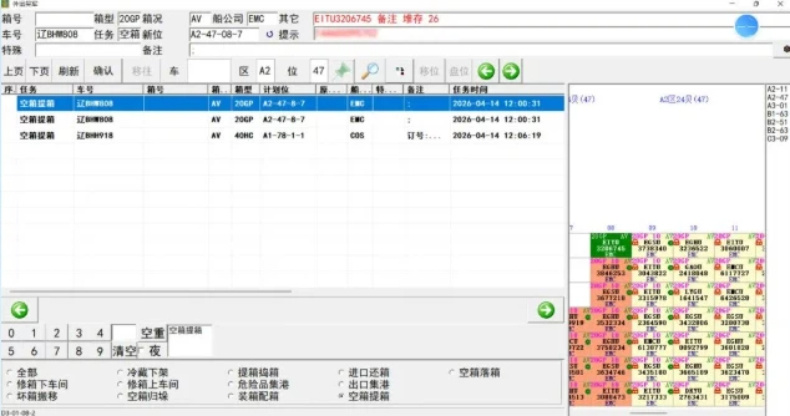Image resolution: width=790 pixels, height=416 pixels.
Task: Click the 下页 next page button
Action: [x=39, y=71]
